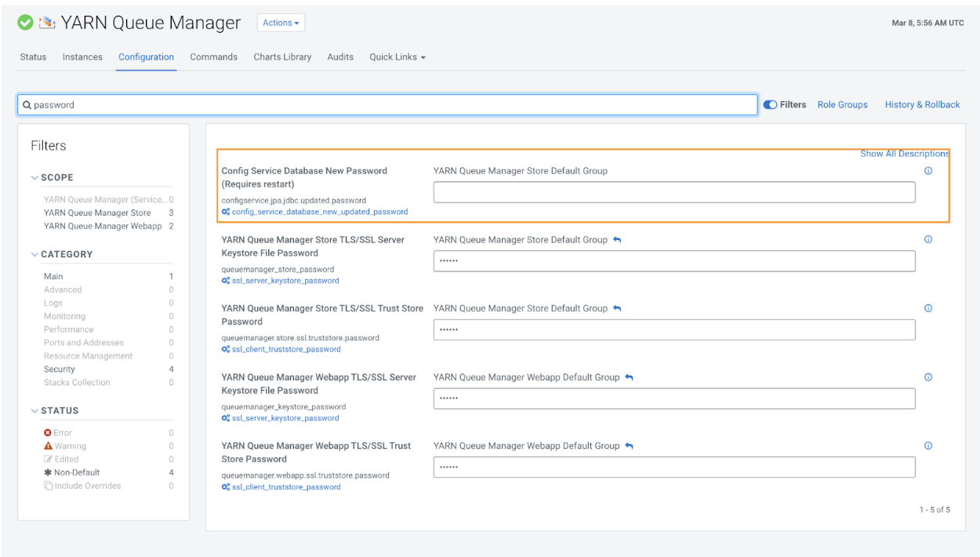Open the Actions dropdown menu
This screenshot has width=980, height=557.
pyautogui.click(x=280, y=22)
